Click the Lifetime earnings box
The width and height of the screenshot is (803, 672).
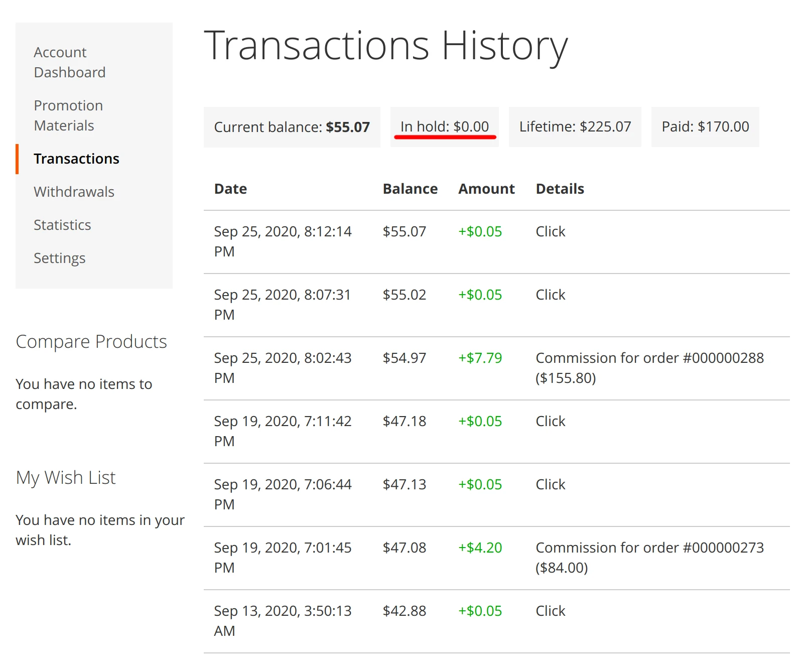pos(575,126)
